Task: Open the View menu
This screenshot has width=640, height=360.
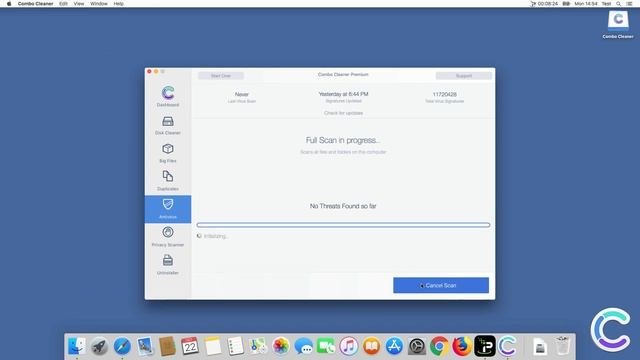Action: pos(79,4)
